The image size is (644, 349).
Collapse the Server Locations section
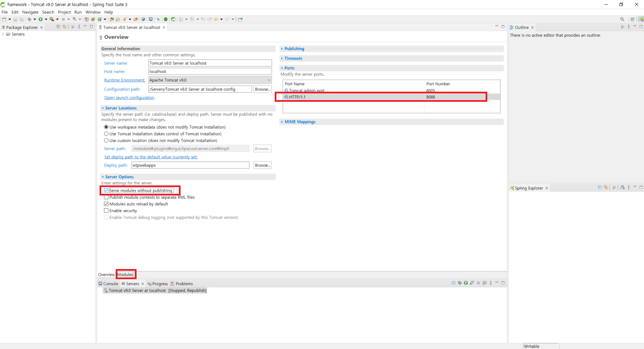[x=121, y=108]
